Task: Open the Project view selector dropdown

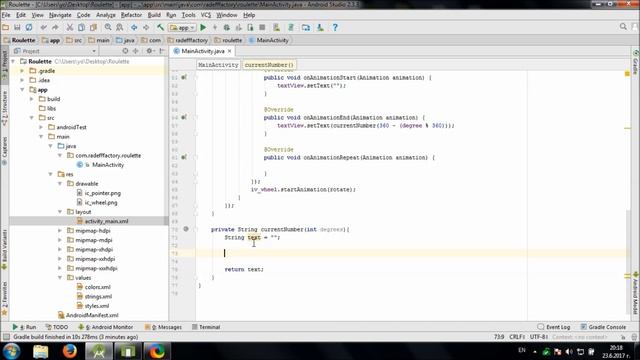Action: coord(55,51)
